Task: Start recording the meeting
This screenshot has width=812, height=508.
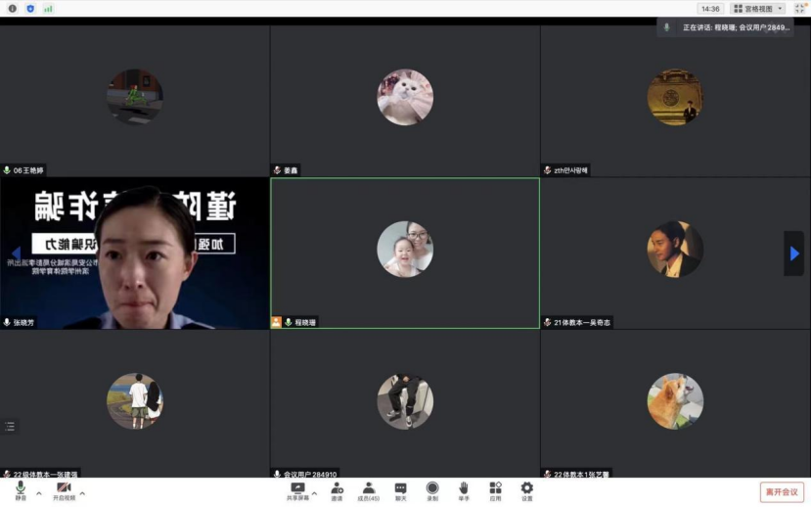Action: point(431,489)
